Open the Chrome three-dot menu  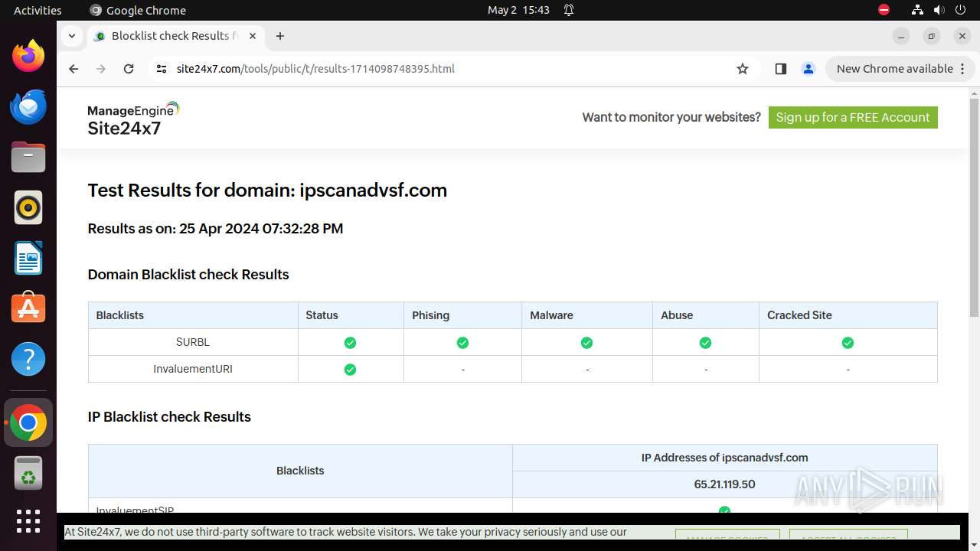[962, 69]
